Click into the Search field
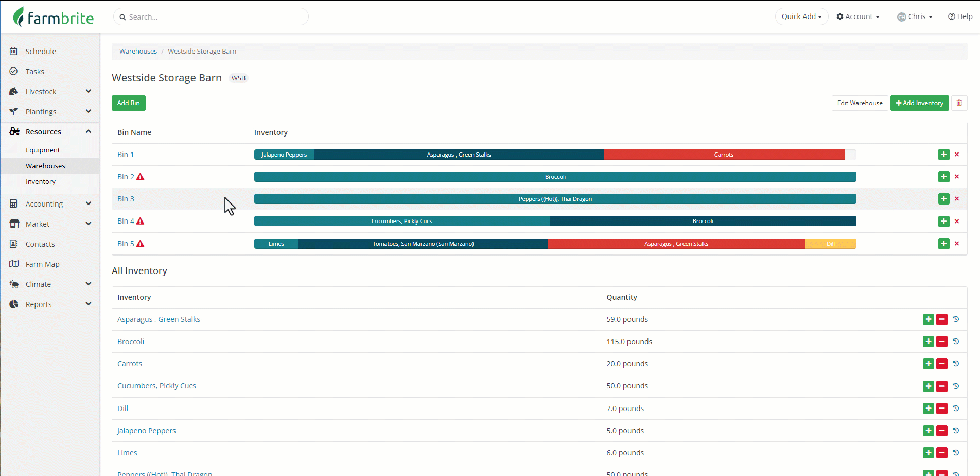This screenshot has width=980, height=476. (x=211, y=16)
